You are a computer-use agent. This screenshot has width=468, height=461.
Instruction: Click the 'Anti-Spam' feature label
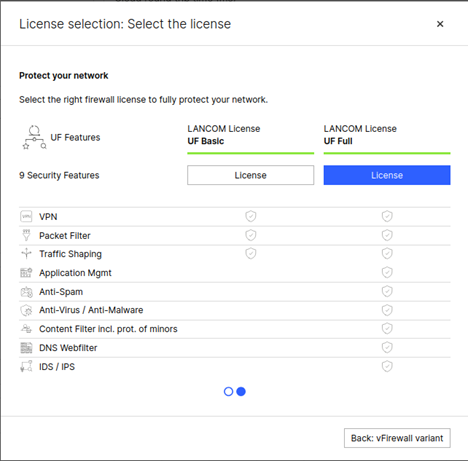pyautogui.click(x=61, y=292)
